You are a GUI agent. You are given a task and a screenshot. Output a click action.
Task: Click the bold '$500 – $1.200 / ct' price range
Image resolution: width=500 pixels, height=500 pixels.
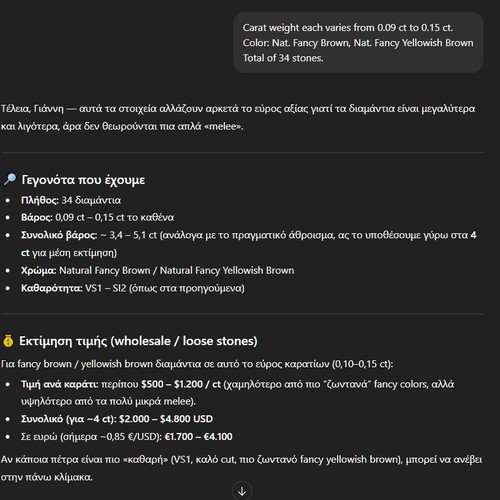[181, 384]
